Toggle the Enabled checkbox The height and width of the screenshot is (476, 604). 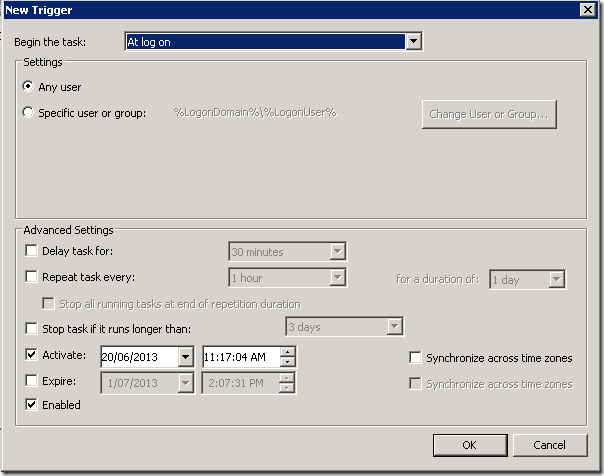pyautogui.click(x=32, y=405)
